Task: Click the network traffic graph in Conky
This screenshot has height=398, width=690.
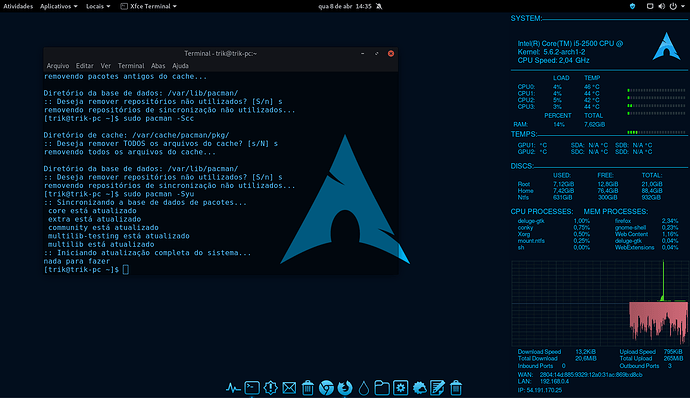Action: tap(599, 303)
